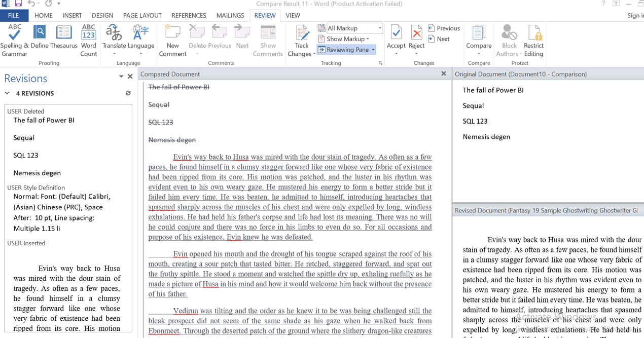Collapse the 4 REVISIONS section
Screen dimensions: 644x338
tap(7, 93)
